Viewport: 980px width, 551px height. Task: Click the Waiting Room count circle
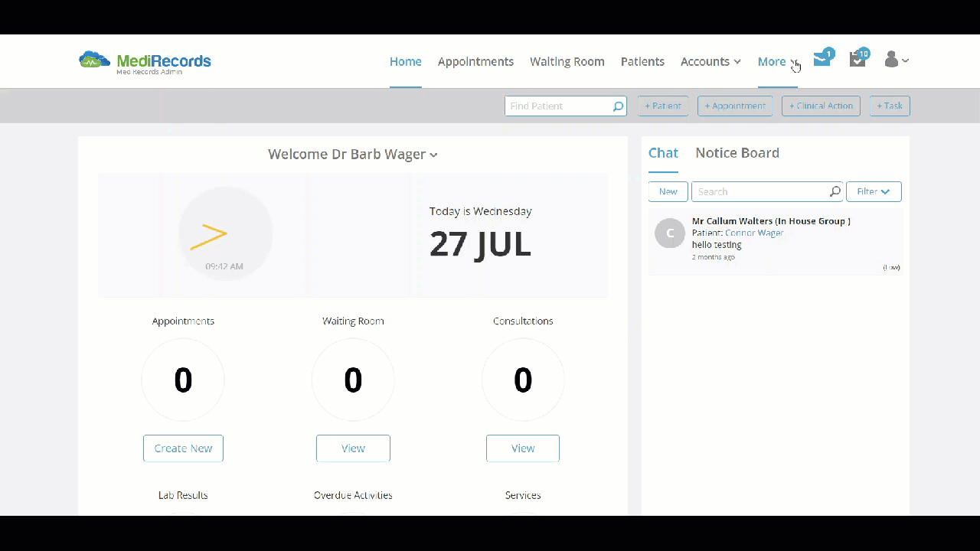pyautogui.click(x=353, y=380)
